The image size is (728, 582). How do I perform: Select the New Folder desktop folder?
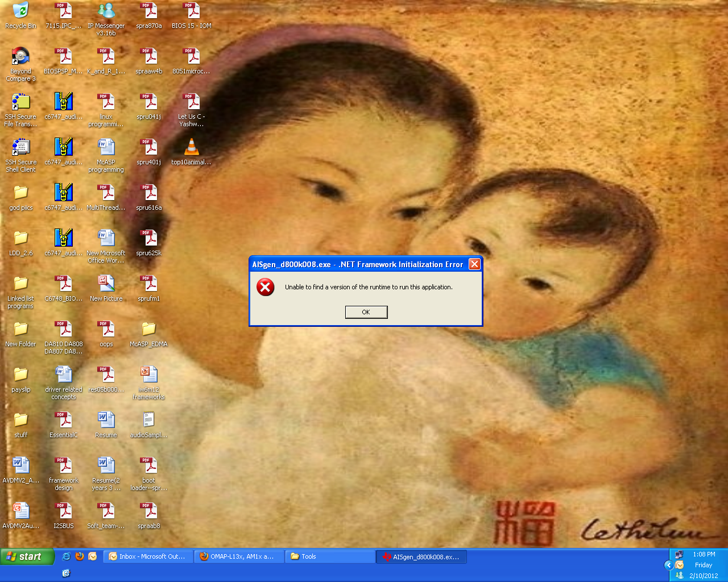pos(20,334)
